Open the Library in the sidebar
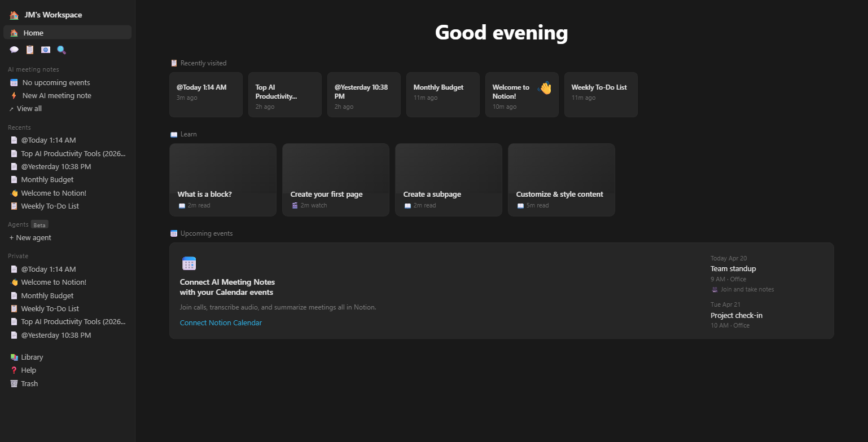 32,357
